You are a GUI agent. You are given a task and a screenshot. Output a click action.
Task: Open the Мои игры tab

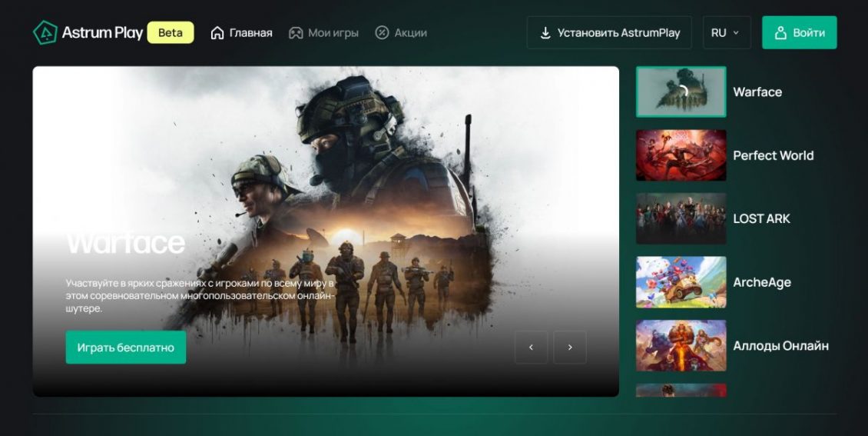[333, 33]
